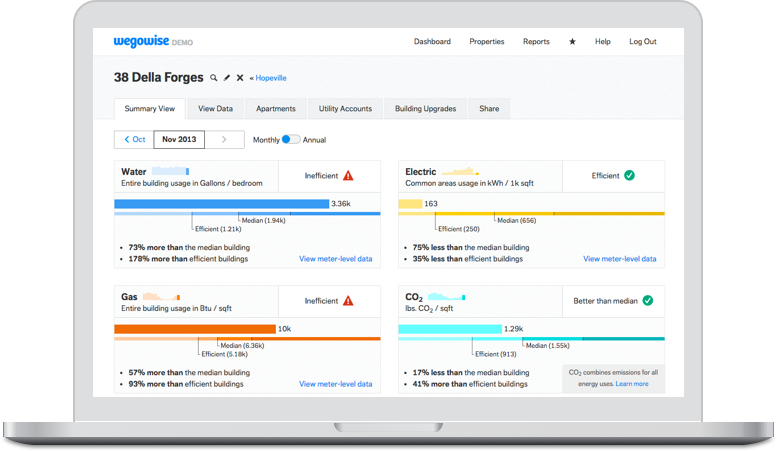Screen dimensions: 777x451
Task: View meter-level data for Water
Action: click(335, 259)
